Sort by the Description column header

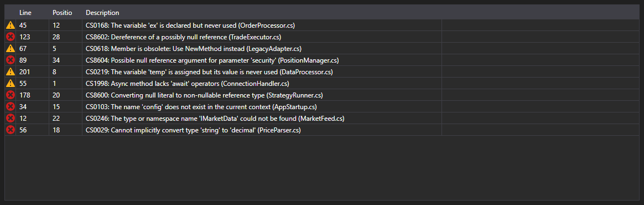(262, 13)
